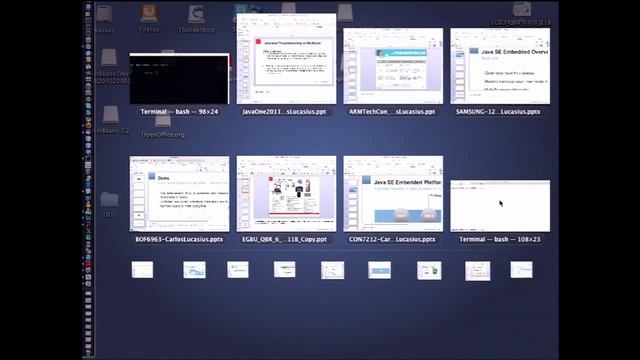Click the 'Terminal — bash — 98×24' label

[x=179, y=111]
